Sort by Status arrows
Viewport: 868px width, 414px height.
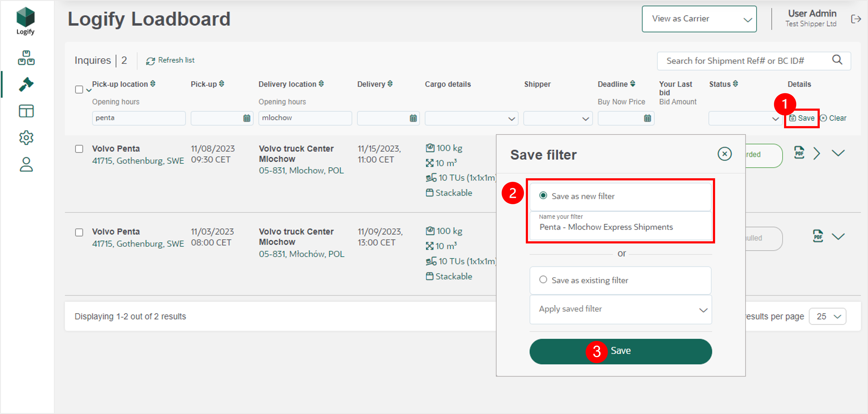[735, 84]
